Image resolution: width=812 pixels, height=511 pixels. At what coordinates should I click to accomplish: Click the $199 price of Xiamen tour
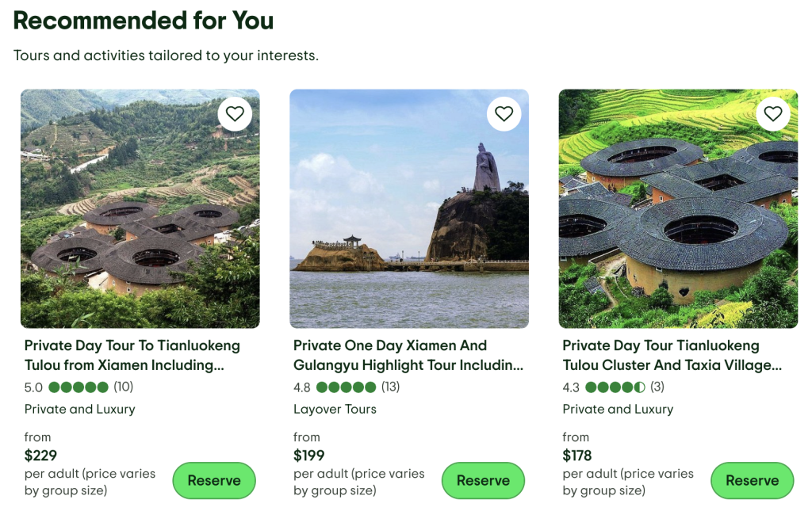[308, 456]
